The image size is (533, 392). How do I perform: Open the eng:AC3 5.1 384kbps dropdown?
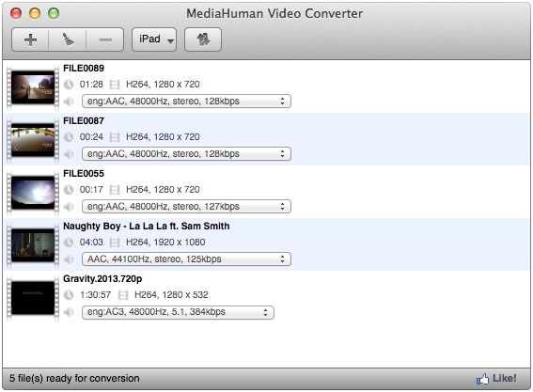(x=178, y=312)
